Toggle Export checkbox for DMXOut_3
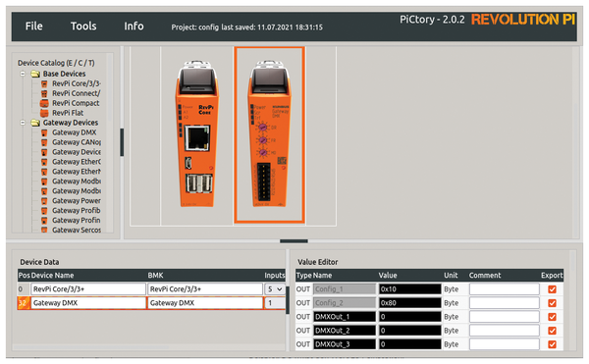Screen dimensions: 589x364 pyautogui.click(x=552, y=344)
